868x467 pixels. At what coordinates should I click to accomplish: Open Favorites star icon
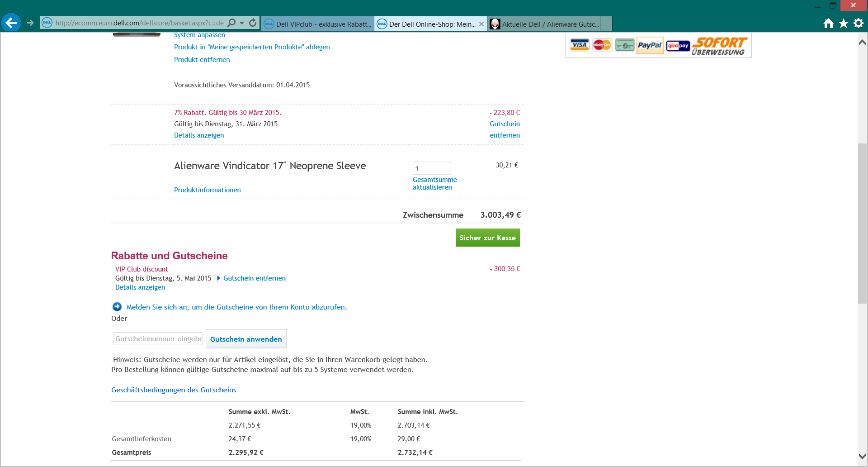click(x=844, y=23)
